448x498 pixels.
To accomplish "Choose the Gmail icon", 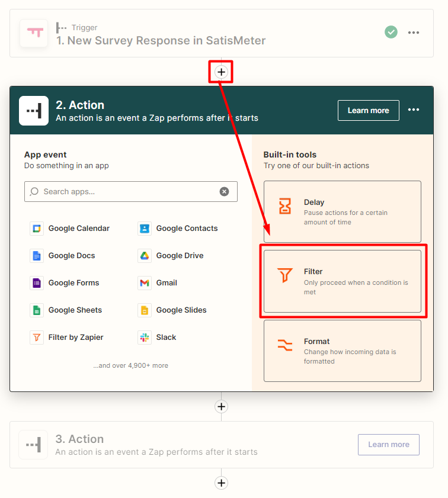I will click(x=145, y=283).
